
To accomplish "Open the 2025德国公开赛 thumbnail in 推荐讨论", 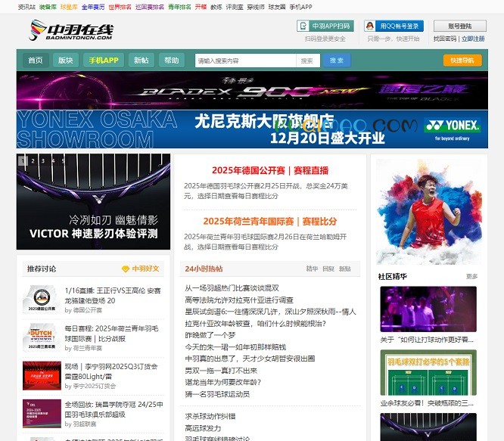I will coord(42,300).
